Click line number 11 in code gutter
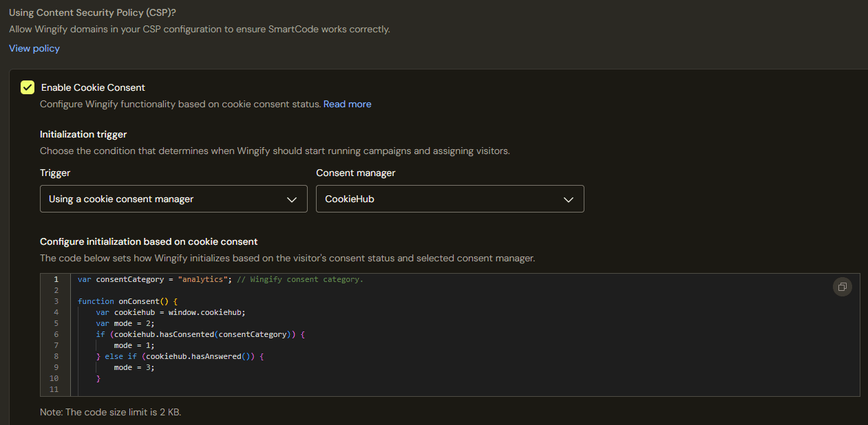This screenshot has width=868, height=425. click(54, 389)
